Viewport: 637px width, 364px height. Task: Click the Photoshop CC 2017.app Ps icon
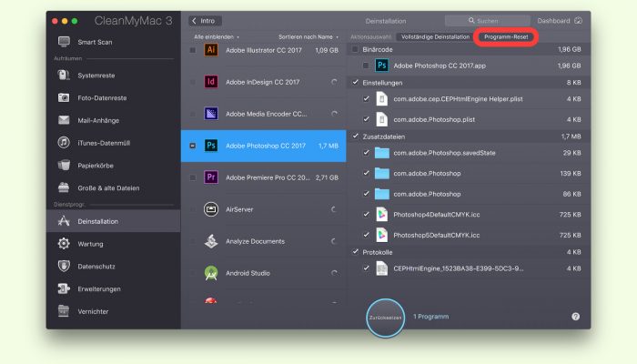(381, 66)
